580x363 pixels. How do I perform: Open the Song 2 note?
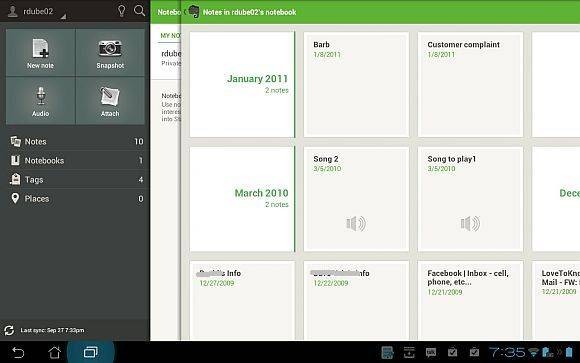coord(356,199)
